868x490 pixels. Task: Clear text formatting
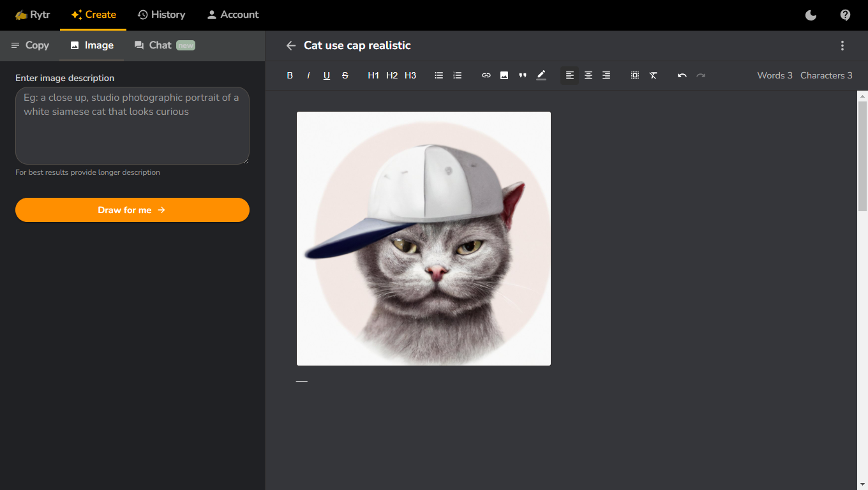point(654,75)
